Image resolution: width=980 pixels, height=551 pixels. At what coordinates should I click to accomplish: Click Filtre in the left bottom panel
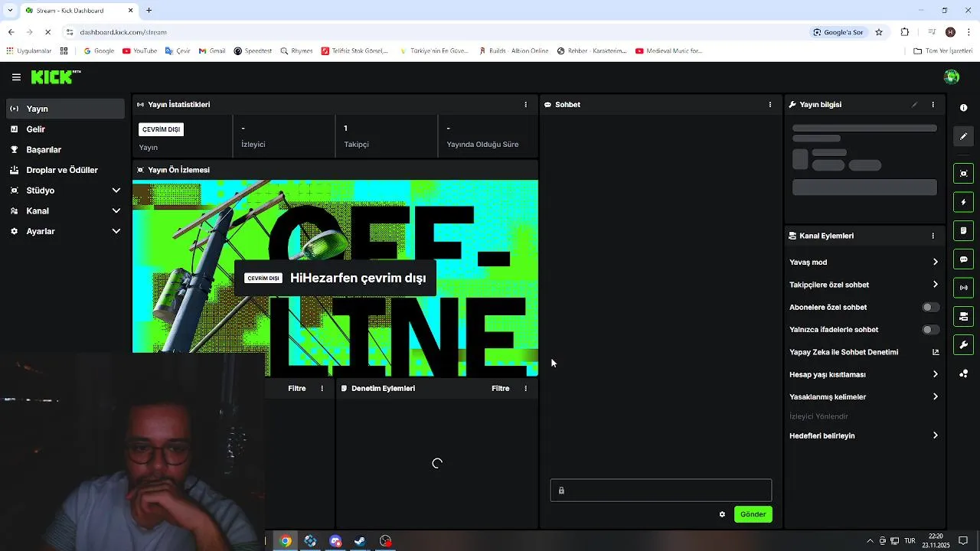point(297,388)
